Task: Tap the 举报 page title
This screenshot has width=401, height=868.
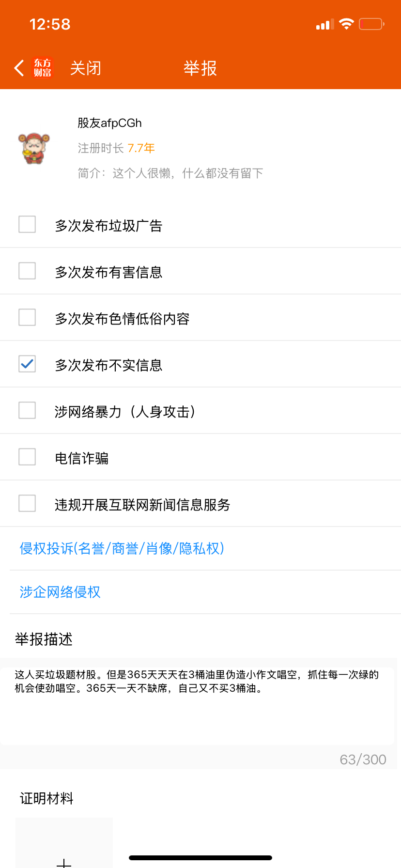Action: click(x=200, y=68)
